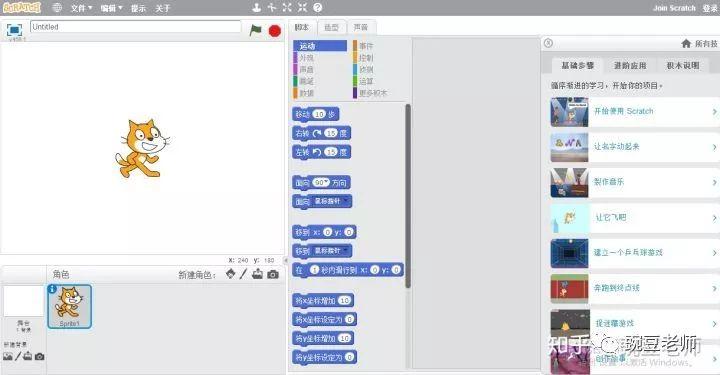Screen dimensions: 720x375
Task: Switch to the 脚本 tab
Action: [x=302, y=28]
